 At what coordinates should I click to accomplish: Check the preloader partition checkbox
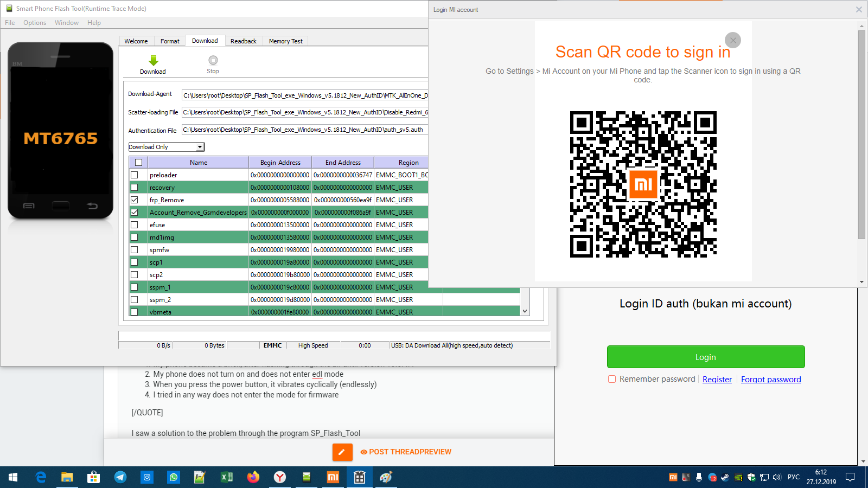pyautogui.click(x=135, y=175)
